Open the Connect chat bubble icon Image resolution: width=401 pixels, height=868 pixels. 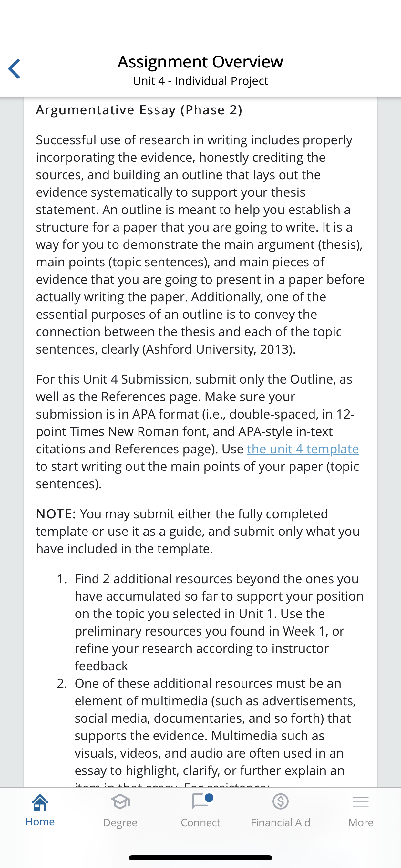coord(200,801)
